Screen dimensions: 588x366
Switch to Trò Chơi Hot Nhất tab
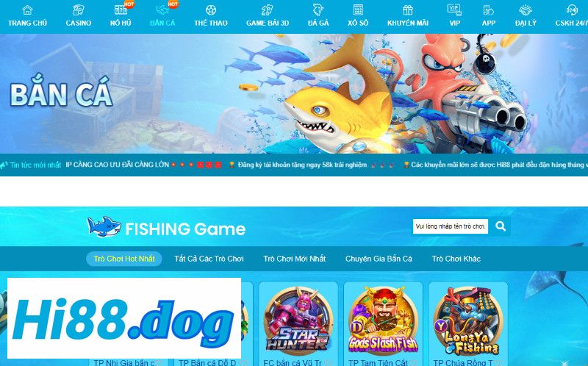coord(124,259)
